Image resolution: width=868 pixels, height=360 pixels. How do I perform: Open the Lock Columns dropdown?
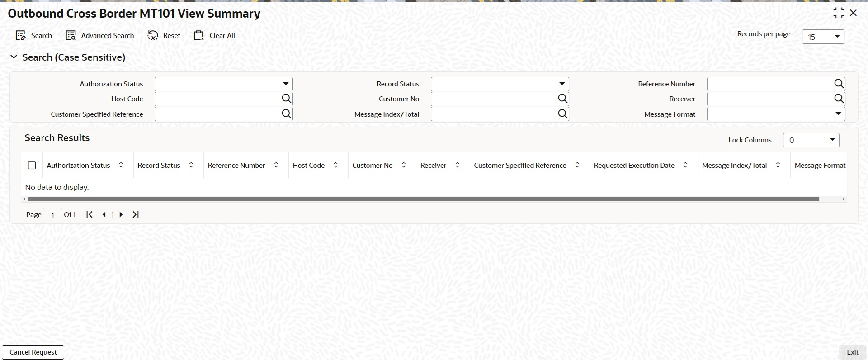click(811, 140)
